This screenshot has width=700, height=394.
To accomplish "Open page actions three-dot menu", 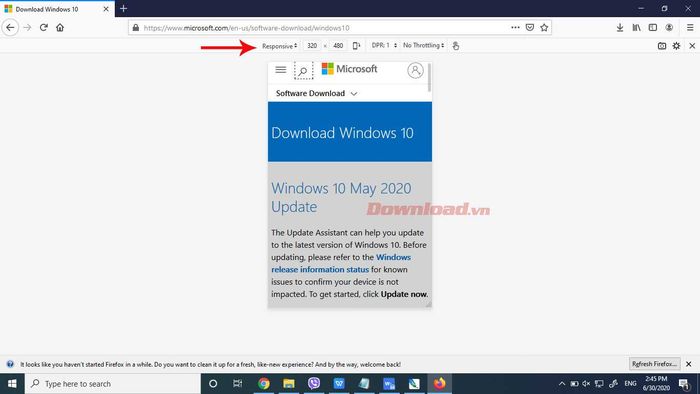I will click(515, 27).
